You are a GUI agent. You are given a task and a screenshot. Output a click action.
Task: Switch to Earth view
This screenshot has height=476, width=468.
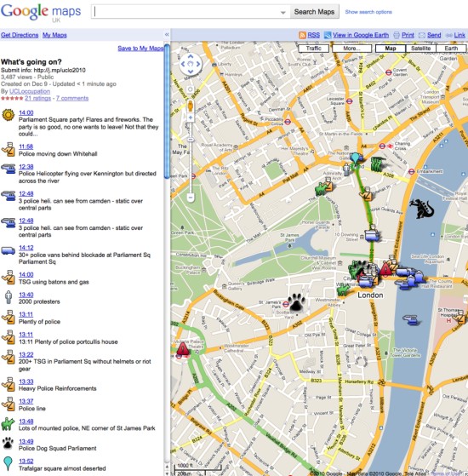pos(451,49)
